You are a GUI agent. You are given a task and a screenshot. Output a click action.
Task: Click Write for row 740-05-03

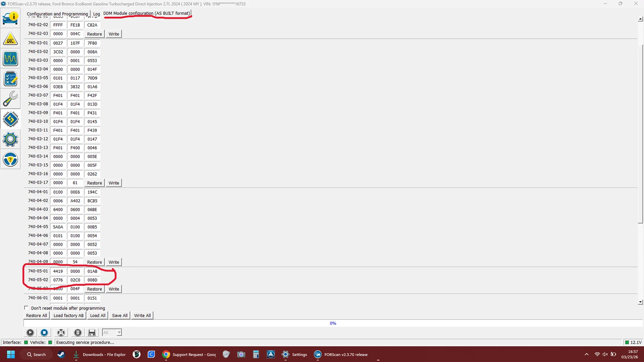tap(114, 289)
